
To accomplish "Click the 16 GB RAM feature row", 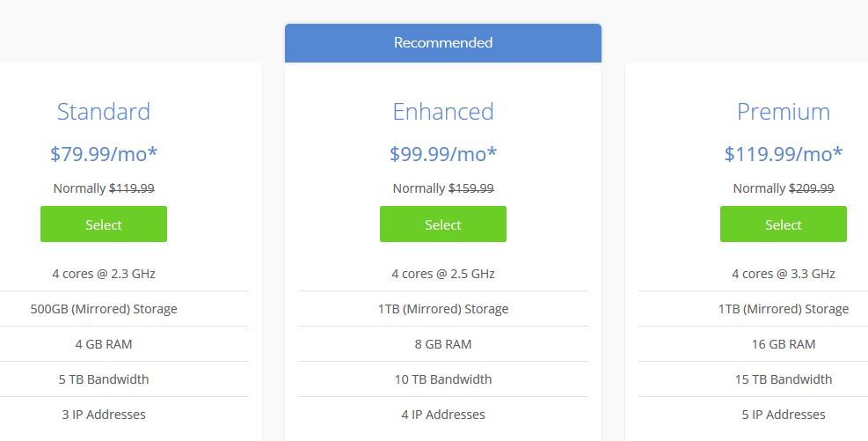I will pyautogui.click(x=784, y=344).
